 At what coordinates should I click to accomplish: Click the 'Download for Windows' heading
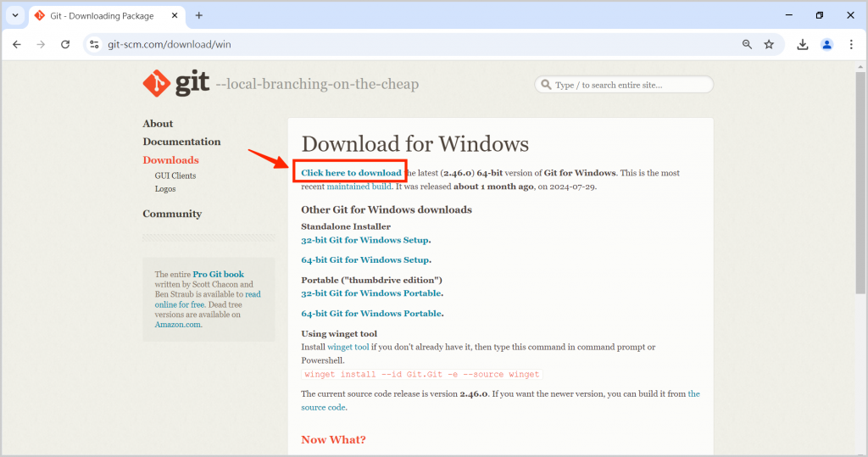(415, 144)
